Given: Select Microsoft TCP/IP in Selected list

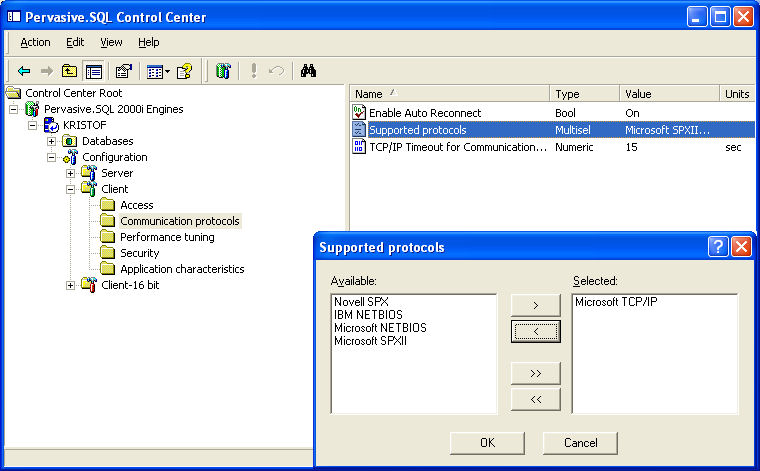Looking at the screenshot, I should click(616, 301).
